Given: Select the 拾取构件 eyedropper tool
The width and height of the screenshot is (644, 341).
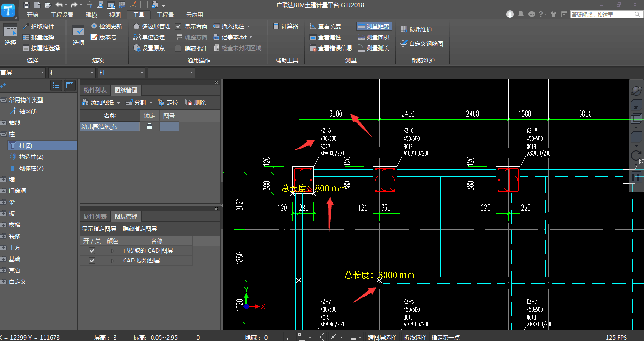Looking at the screenshot, I should (x=38, y=26).
